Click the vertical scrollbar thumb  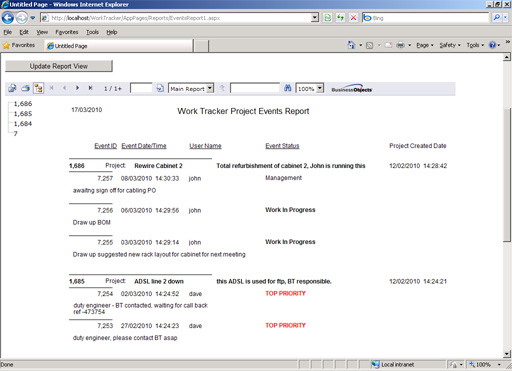point(507,175)
